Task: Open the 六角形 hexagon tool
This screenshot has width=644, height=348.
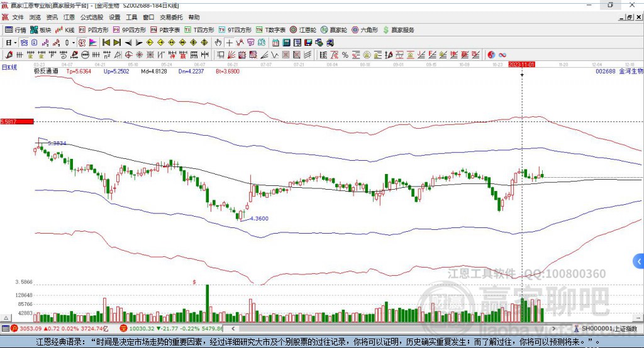Action: tap(365, 30)
